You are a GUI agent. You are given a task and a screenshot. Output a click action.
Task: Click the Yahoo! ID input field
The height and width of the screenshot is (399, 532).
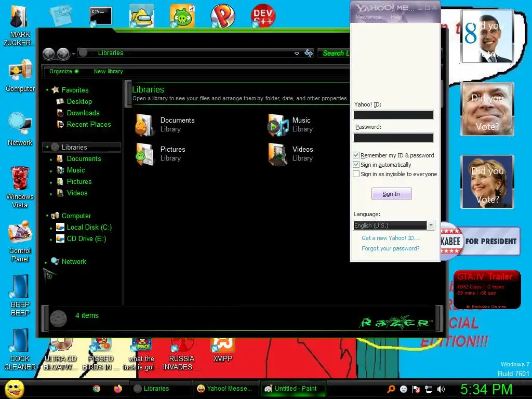point(393,115)
